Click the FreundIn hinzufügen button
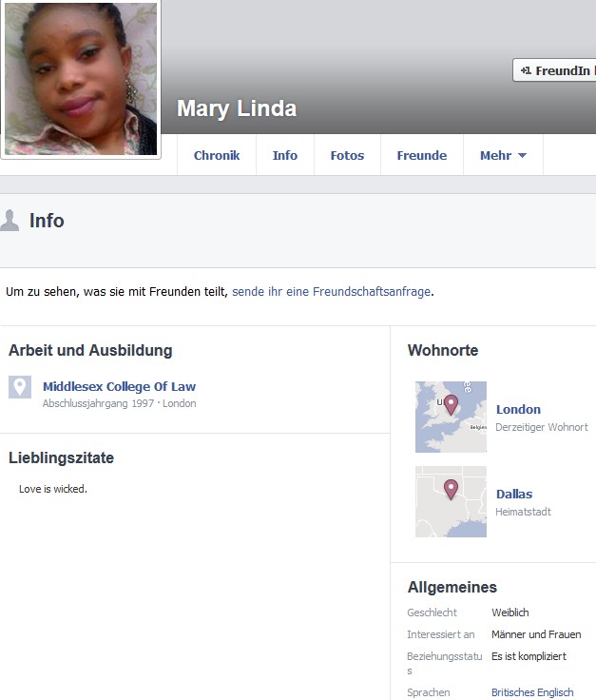 click(554, 70)
